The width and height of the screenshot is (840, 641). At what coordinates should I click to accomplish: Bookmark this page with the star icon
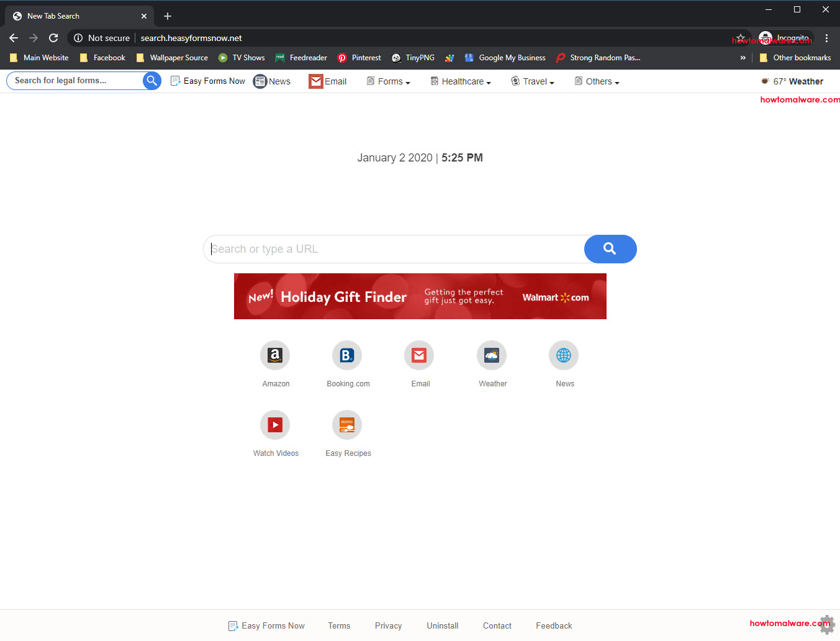click(x=740, y=38)
